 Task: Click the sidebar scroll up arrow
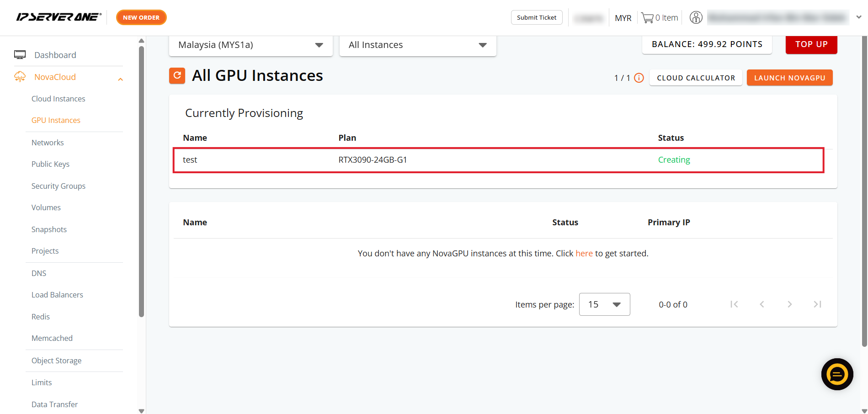click(x=141, y=41)
